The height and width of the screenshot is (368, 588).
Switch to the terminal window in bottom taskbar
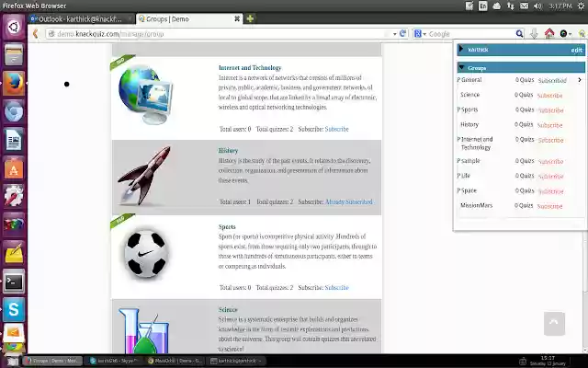pos(236,361)
